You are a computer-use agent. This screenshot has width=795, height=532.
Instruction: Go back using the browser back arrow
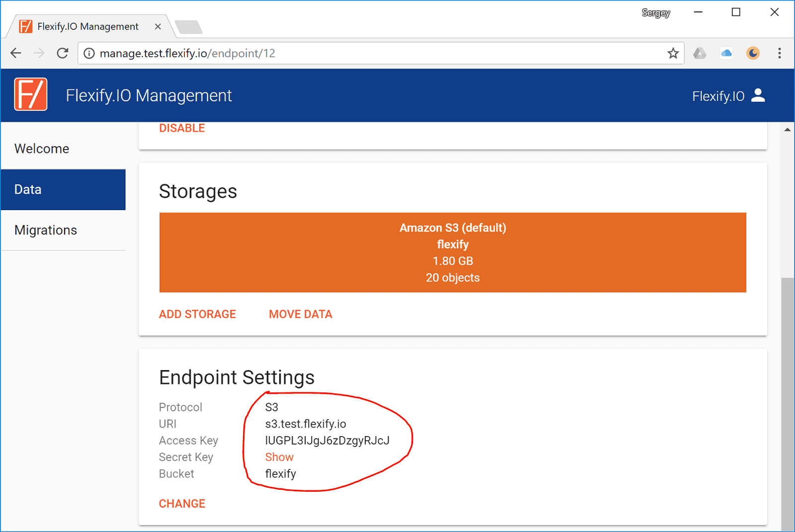(x=16, y=53)
